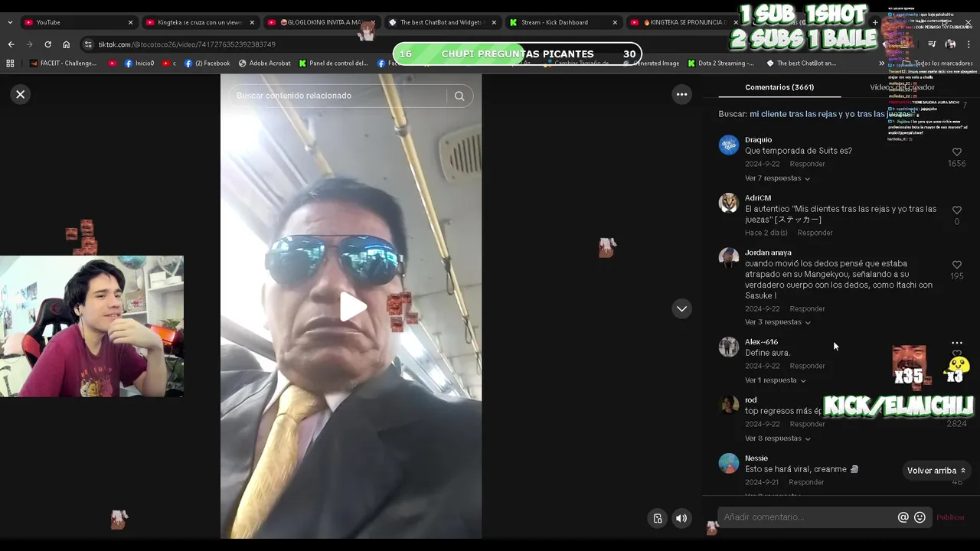
Task: Open 'Inicio0' Facebook bookmark
Action: [139, 64]
